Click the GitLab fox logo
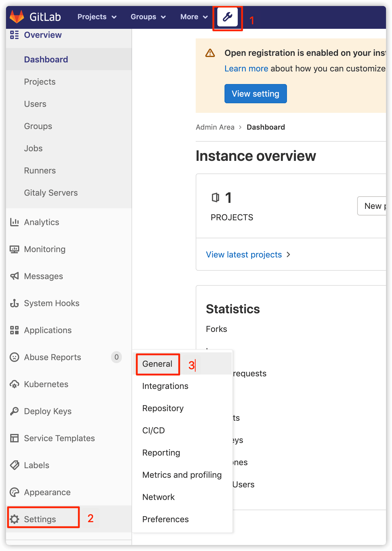The width and height of the screenshot is (392, 551). click(x=17, y=17)
